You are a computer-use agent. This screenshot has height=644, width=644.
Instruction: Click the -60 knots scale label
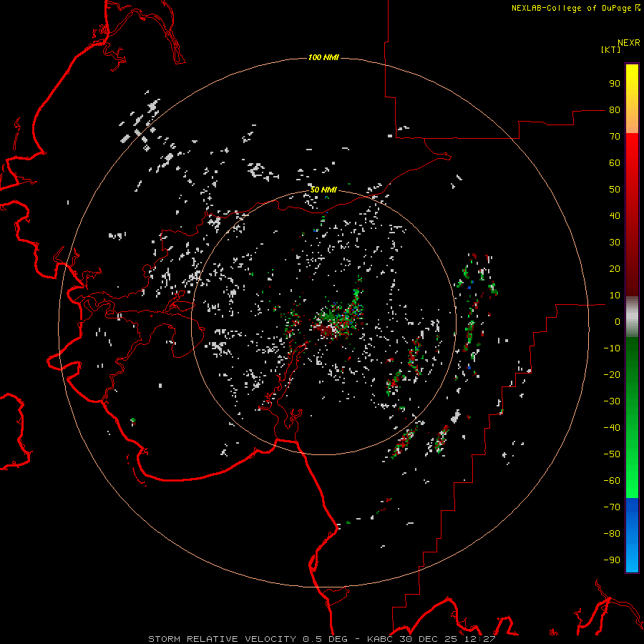pos(612,481)
